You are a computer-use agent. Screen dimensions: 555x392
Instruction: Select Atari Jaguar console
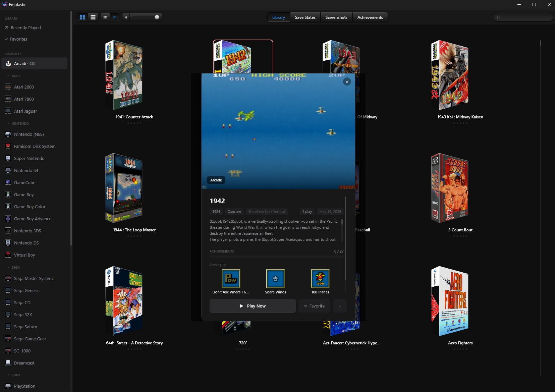point(34,111)
